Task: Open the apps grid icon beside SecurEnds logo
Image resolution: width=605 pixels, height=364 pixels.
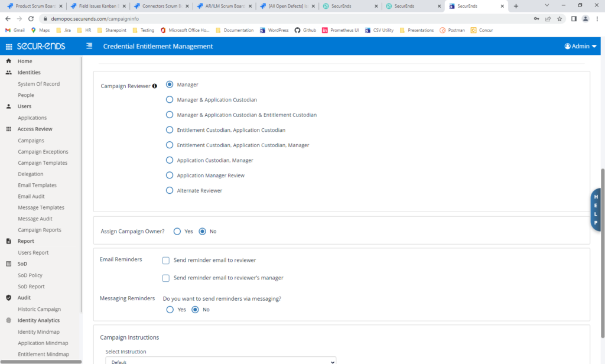Action: point(8,47)
